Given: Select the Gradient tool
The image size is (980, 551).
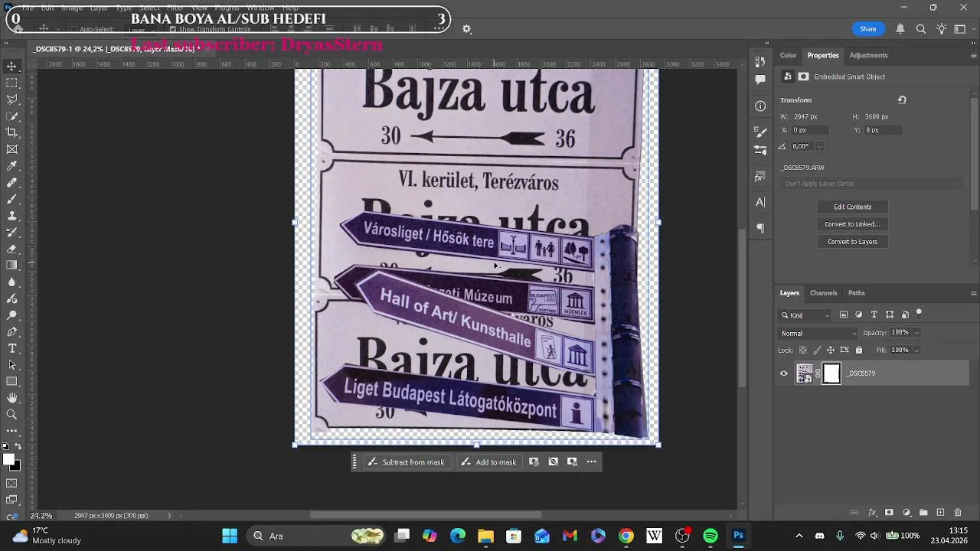Looking at the screenshot, I should [x=12, y=266].
